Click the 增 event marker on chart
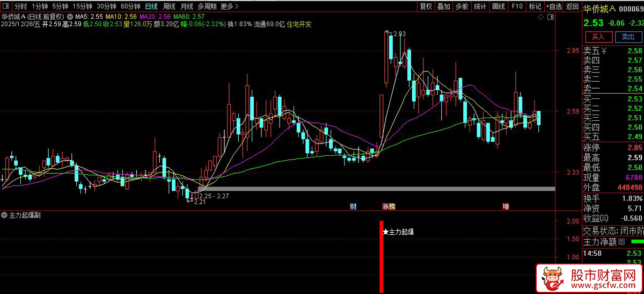The width and height of the screenshot is (644, 294). point(506,206)
